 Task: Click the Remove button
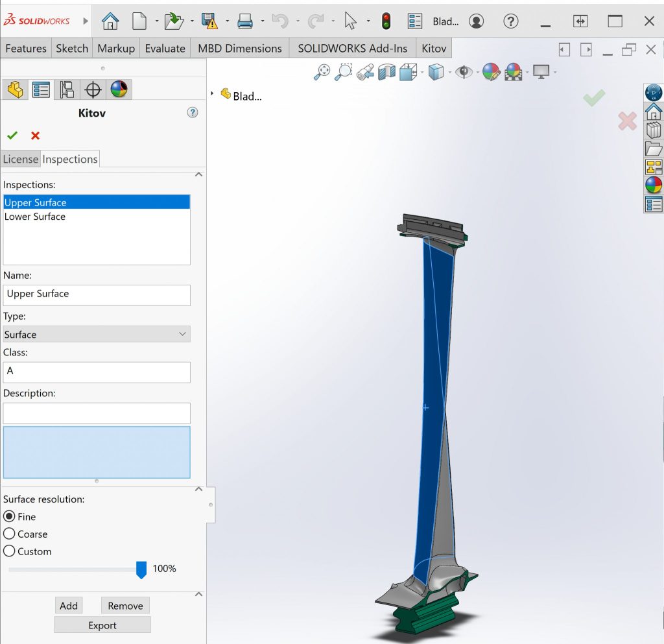(x=125, y=605)
